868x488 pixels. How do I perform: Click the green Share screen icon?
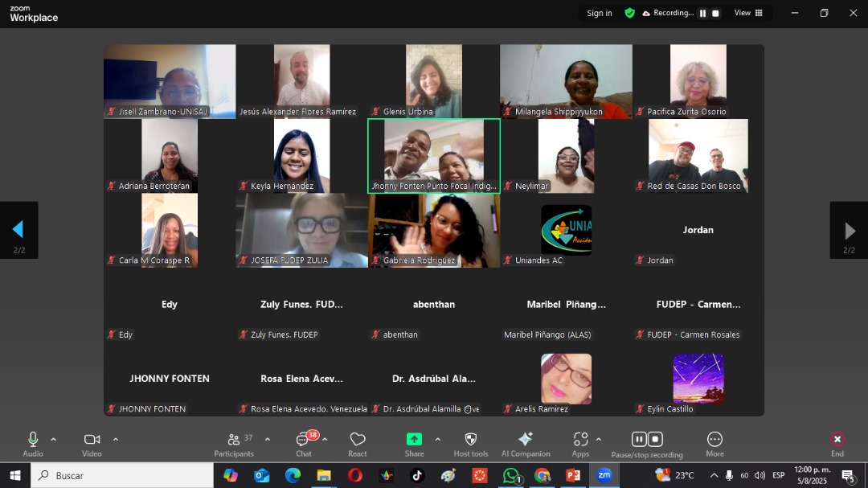[414, 439]
